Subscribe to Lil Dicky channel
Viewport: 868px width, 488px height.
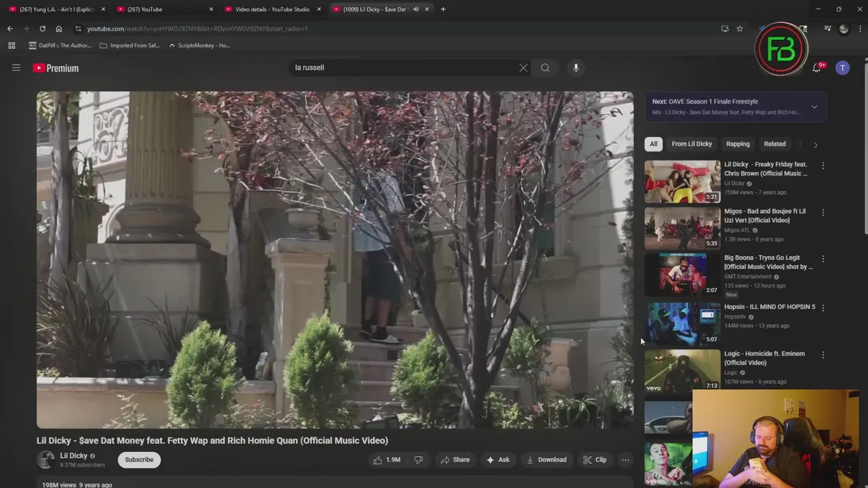139,460
